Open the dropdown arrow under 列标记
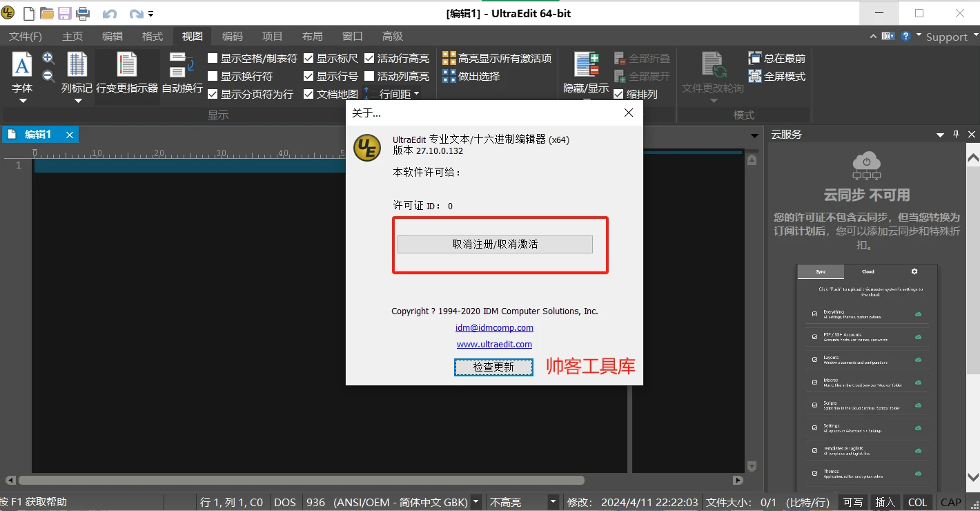The image size is (980, 511). point(77,101)
